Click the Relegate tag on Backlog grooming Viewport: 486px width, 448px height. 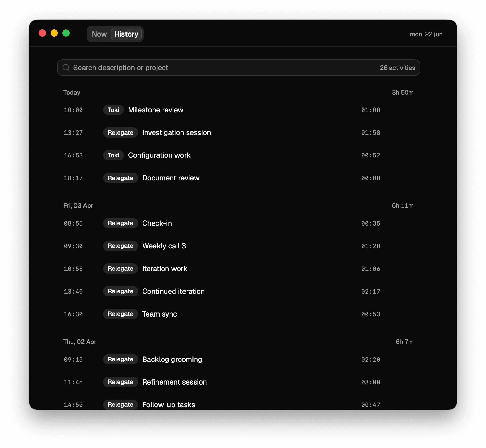[120, 359]
